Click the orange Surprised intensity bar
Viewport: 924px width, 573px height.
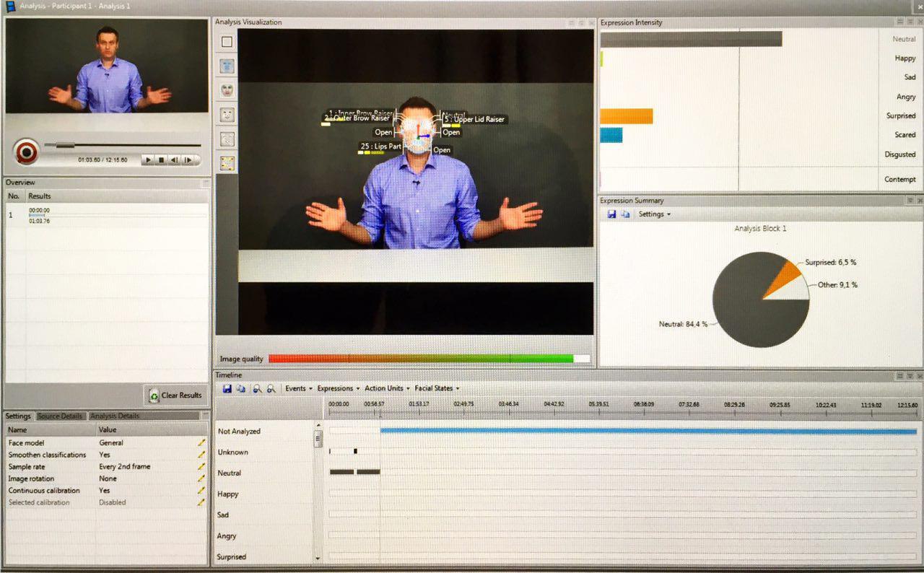(x=627, y=116)
